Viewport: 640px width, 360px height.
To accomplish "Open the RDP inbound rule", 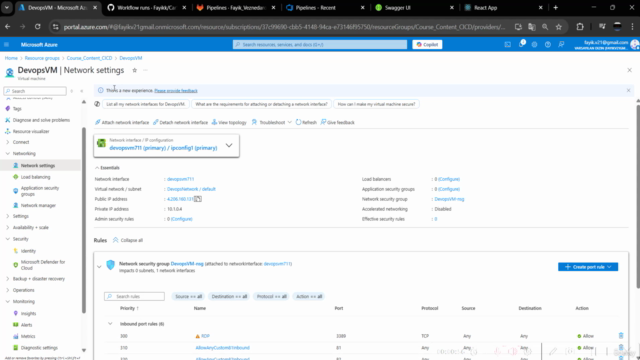I will 205,336.
